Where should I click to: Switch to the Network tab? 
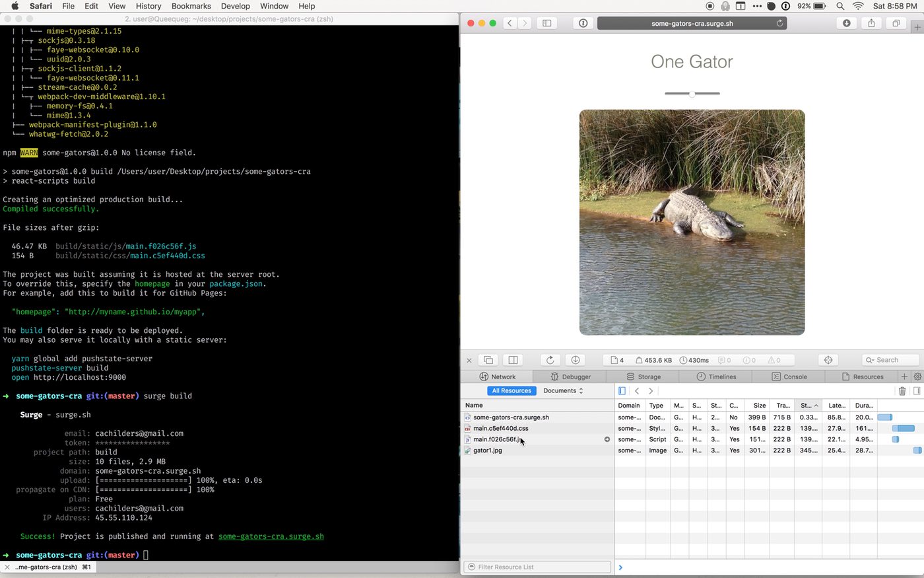point(498,377)
